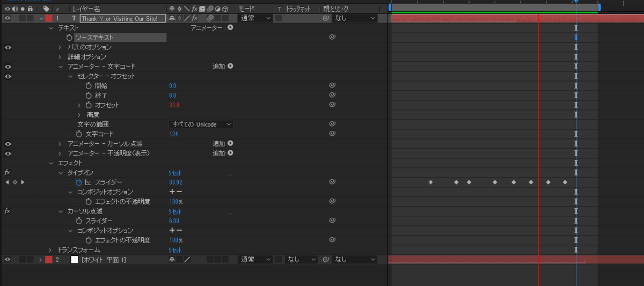Click the 終了 value 6.0

pyautogui.click(x=172, y=96)
